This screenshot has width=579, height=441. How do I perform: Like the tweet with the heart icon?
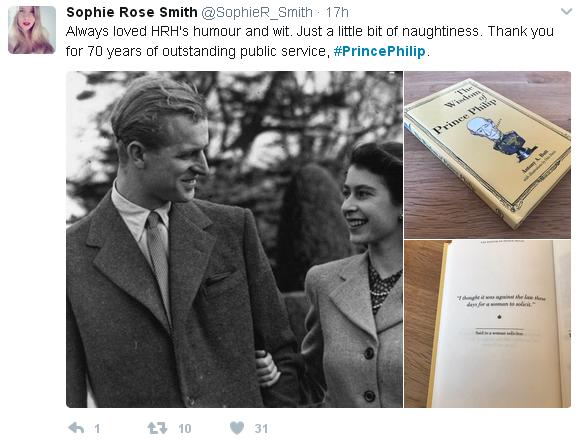(237, 428)
